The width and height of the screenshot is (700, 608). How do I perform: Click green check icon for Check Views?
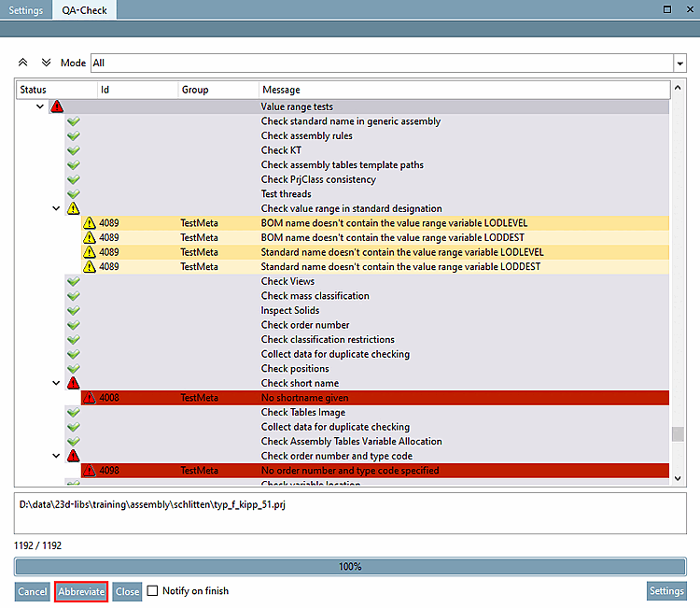73,281
